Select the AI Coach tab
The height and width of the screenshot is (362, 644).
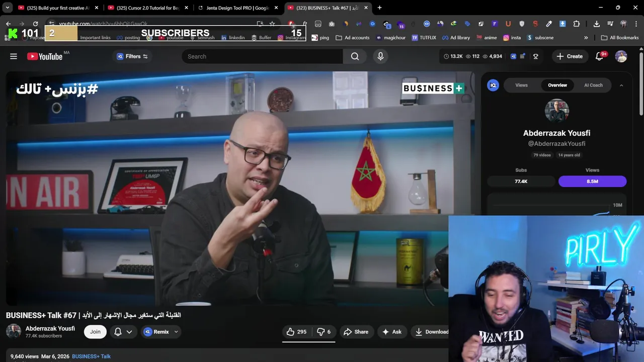pyautogui.click(x=593, y=85)
